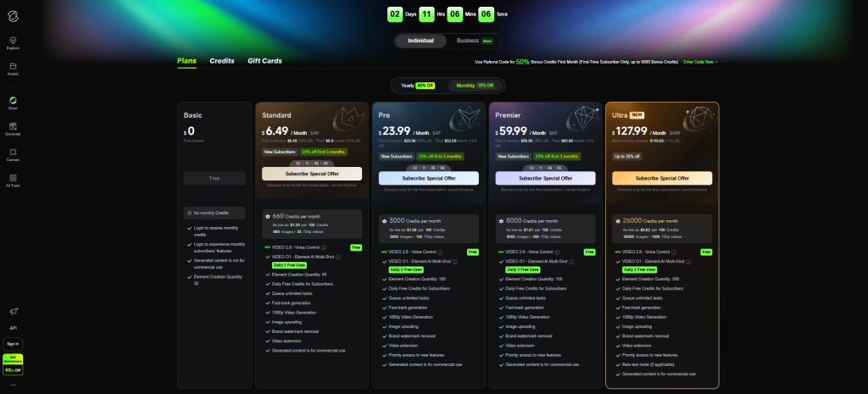Click info icon for Ultra VIDEO 2.6 Voice Control

click(674, 252)
